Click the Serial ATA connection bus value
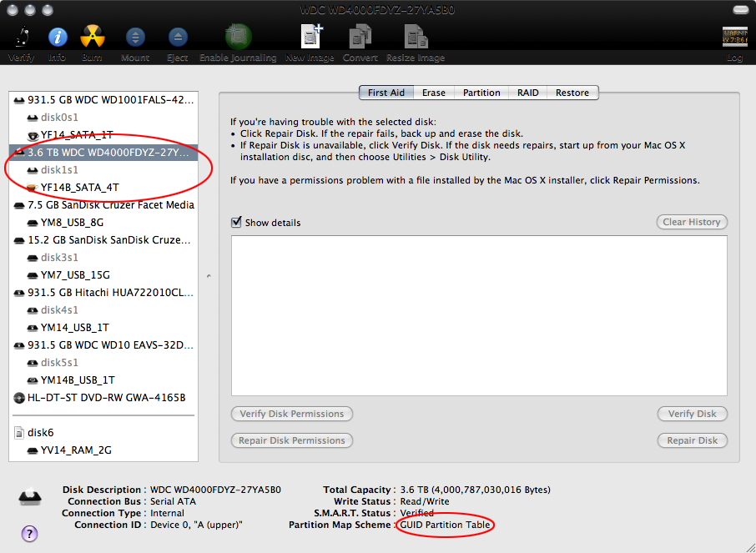This screenshot has height=553, width=756. 173,501
